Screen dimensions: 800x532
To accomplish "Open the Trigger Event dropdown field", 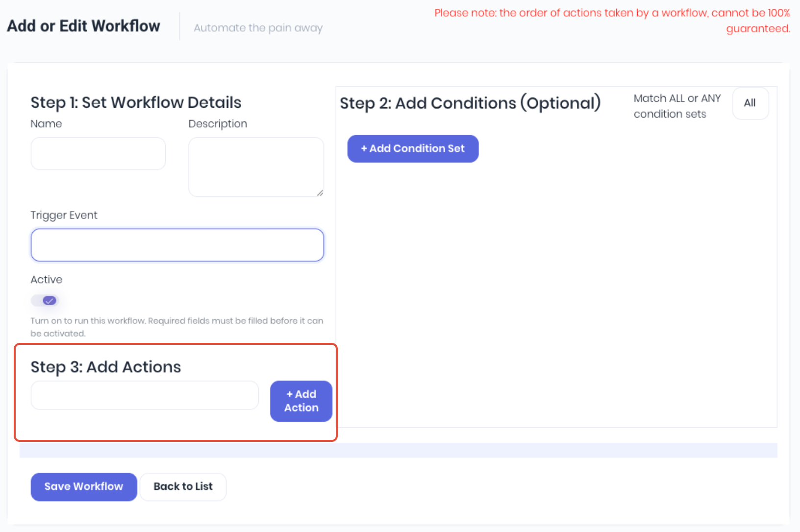I will pyautogui.click(x=177, y=245).
